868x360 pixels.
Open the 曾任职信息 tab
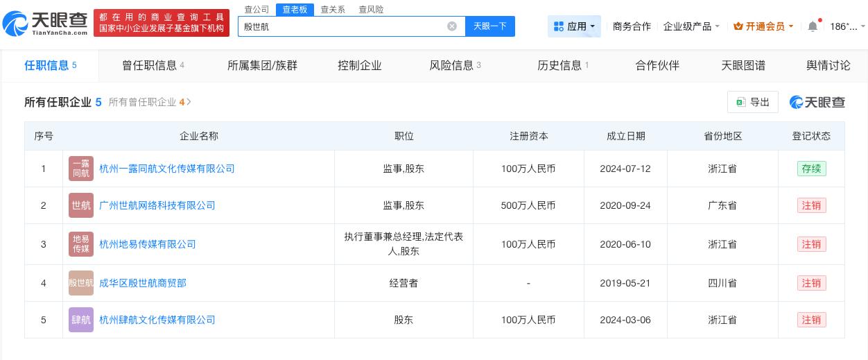tap(153, 65)
